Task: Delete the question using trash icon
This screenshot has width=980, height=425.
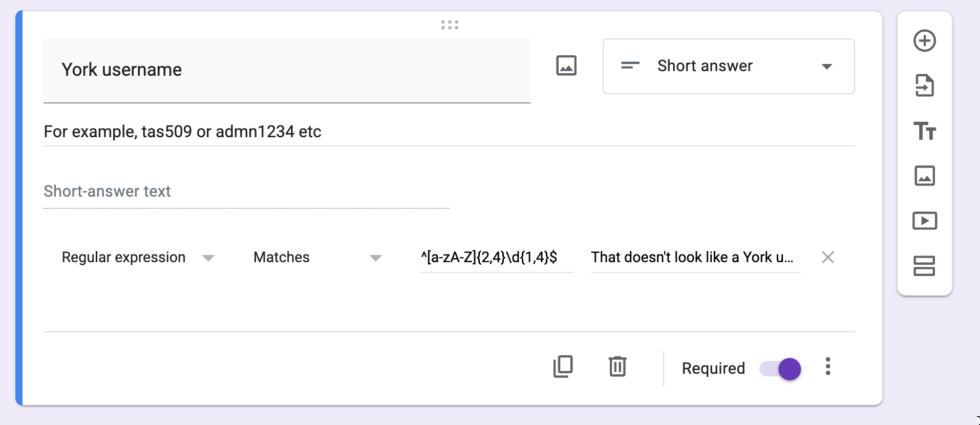Action: 617,367
